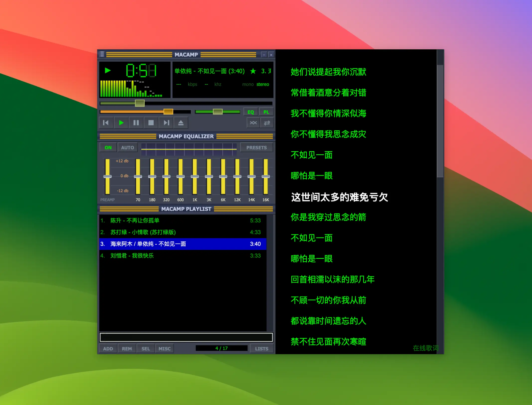This screenshot has width=532, height=405.
Task: Close the MacAmp window
Action: coord(271,55)
